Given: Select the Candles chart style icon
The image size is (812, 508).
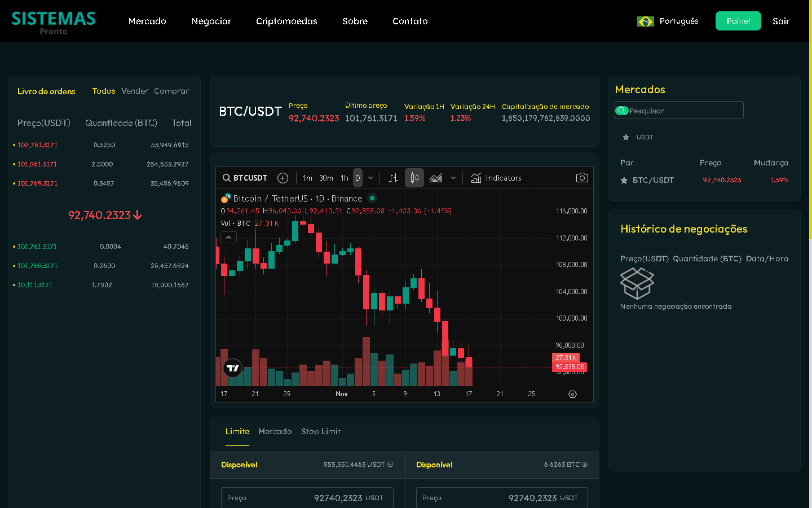Looking at the screenshot, I should 414,178.
